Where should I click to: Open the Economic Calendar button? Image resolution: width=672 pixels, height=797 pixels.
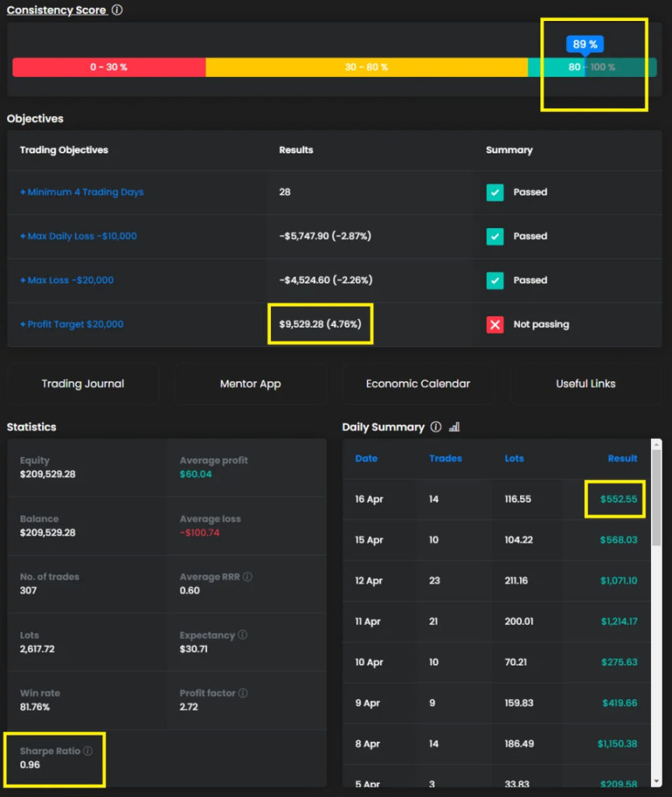coord(418,384)
